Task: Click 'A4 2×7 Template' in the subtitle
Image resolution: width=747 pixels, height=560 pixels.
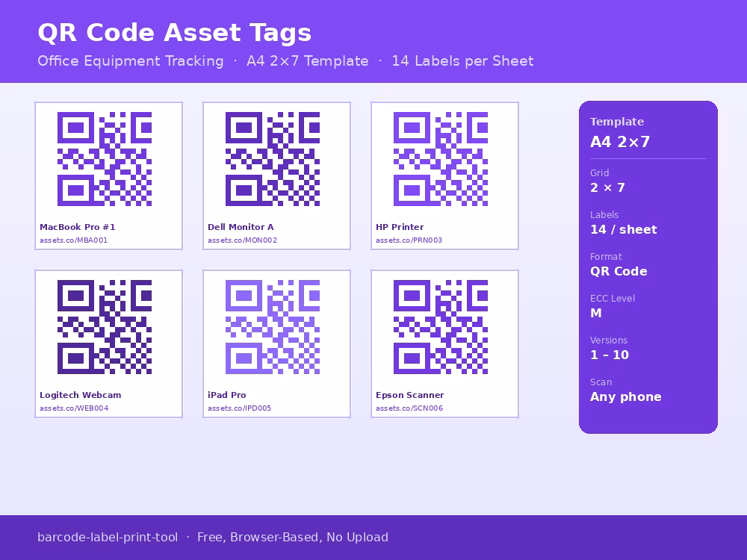Action: pos(307,61)
